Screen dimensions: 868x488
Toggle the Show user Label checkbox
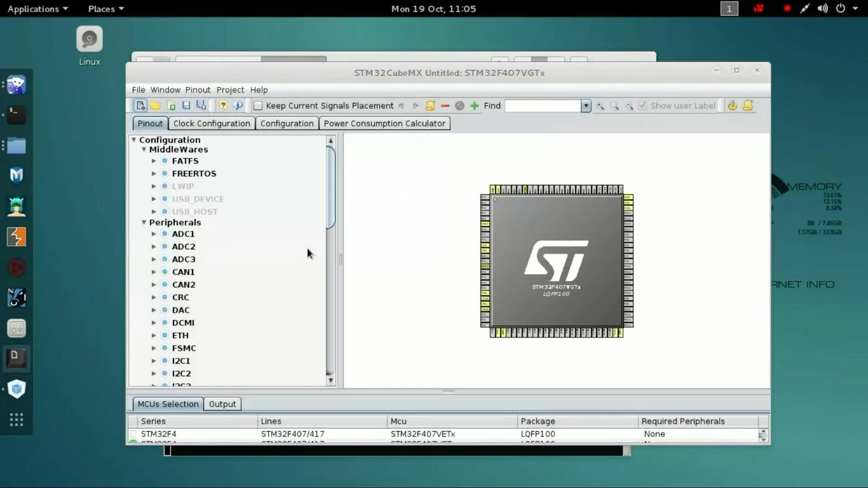tap(642, 106)
